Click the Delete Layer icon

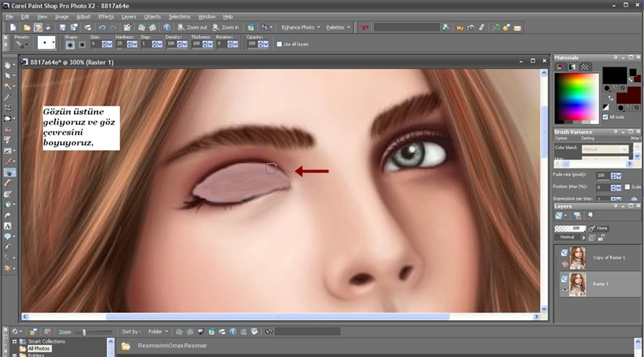(578, 216)
